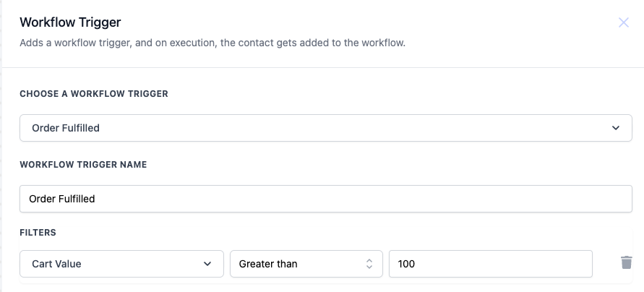The image size is (644, 292).
Task: Click the filter value field containing 100
Action: [490, 264]
